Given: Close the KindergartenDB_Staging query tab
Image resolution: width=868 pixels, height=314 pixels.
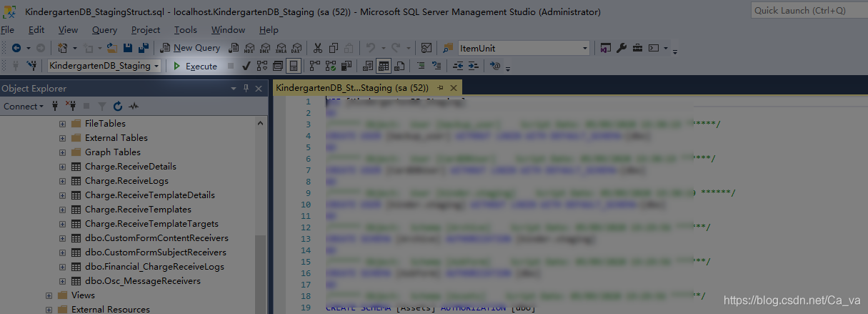Looking at the screenshot, I should click(x=454, y=87).
